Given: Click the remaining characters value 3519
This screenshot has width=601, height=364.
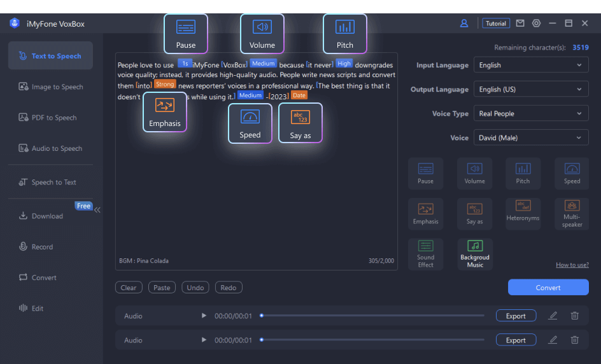Looking at the screenshot, I should click(580, 48).
